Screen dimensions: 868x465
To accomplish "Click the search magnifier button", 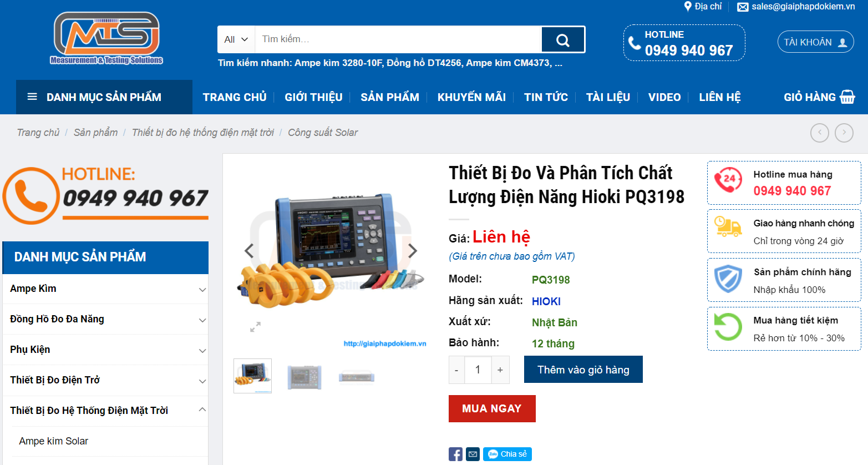I will click(562, 39).
